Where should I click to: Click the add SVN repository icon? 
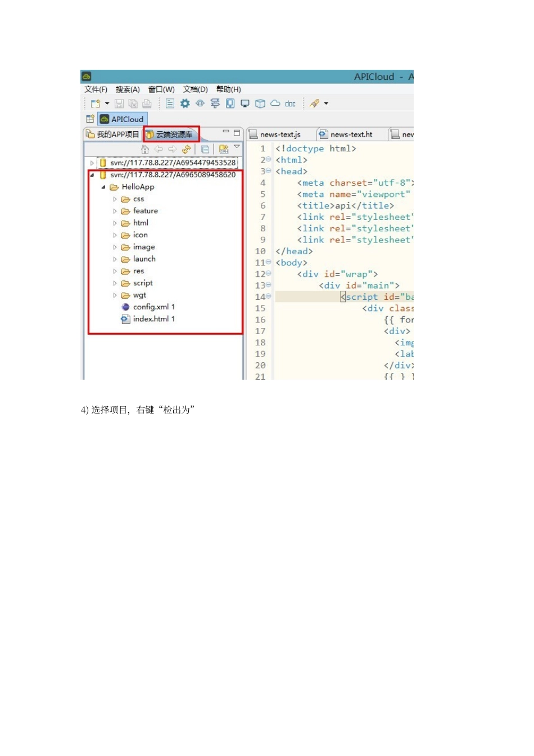click(x=224, y=149)
